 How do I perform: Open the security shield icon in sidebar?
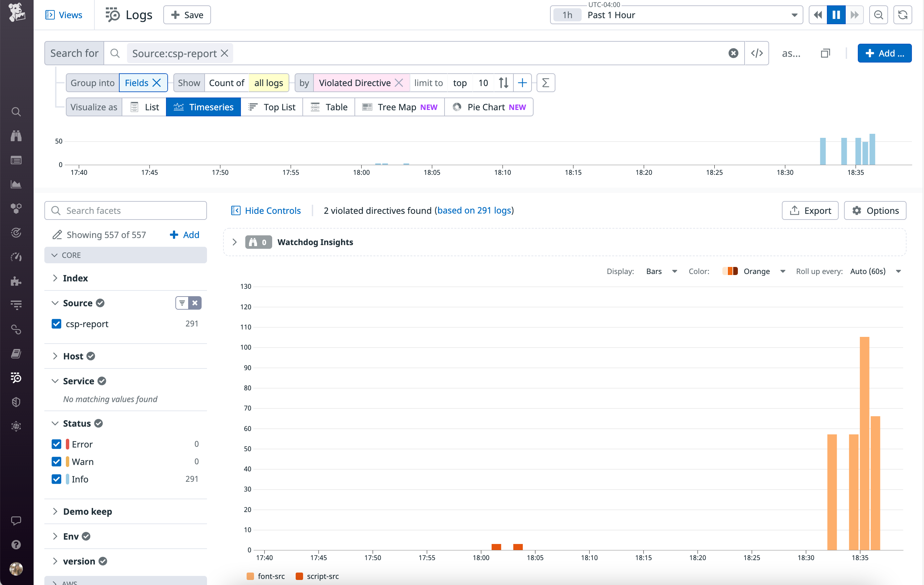(x=16, y=402)
